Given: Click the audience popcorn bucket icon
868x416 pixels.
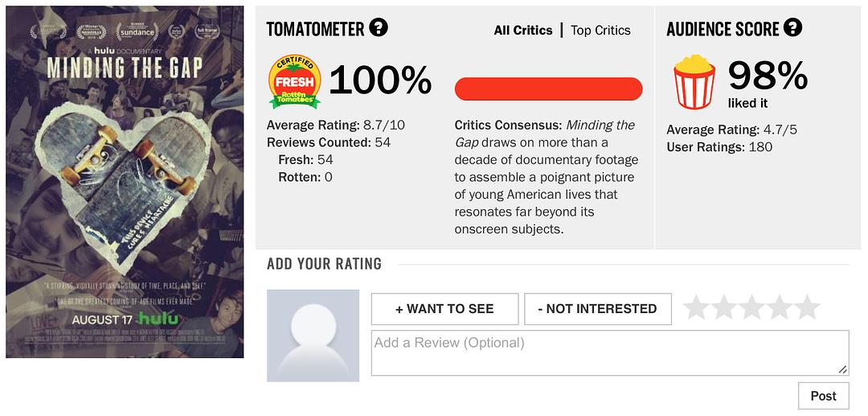Looking at the screenshot, I should point(694,82).
